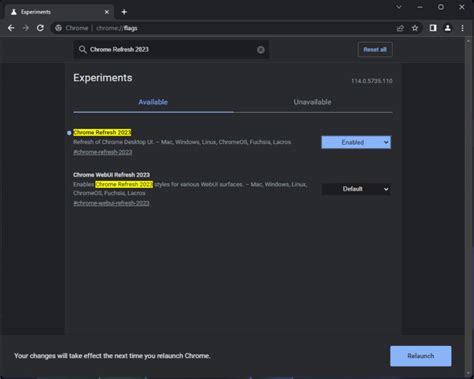The image size is (474, 379).
Task: Share this page using the share icon
Action: pos(400,28)
